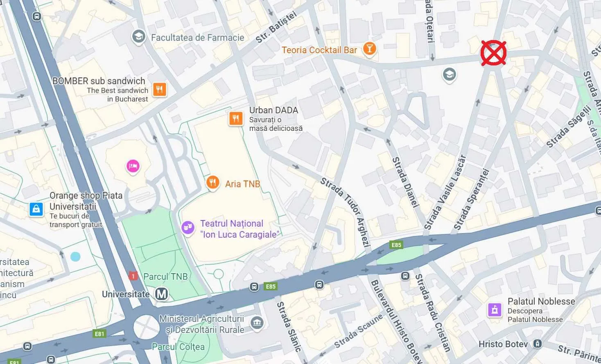Select the Teatrul Național theater mask icon
The width and height of the screenshot is (601, 364).
pos(188,227)
